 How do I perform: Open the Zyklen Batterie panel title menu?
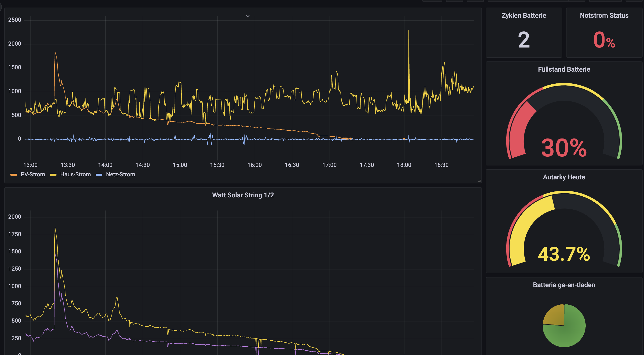524,16
